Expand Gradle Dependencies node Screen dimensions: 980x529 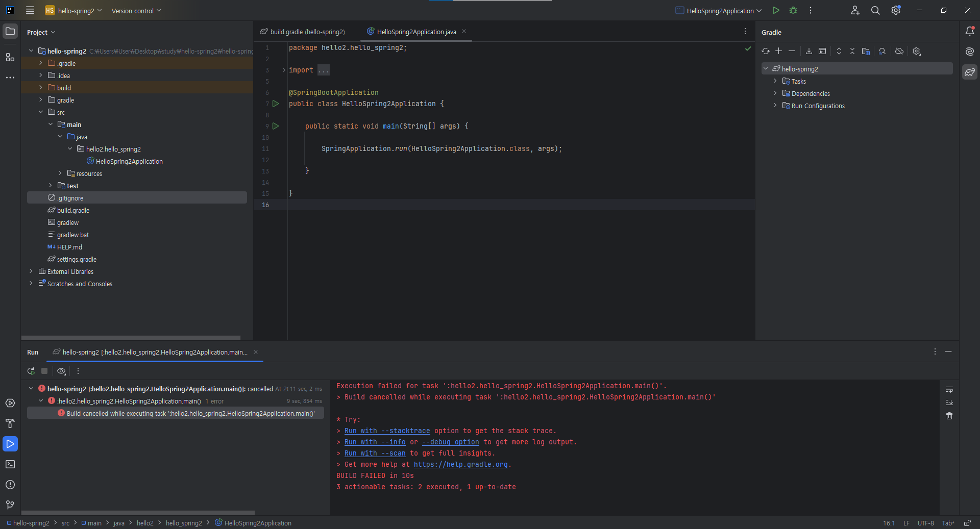pos(775,93)
